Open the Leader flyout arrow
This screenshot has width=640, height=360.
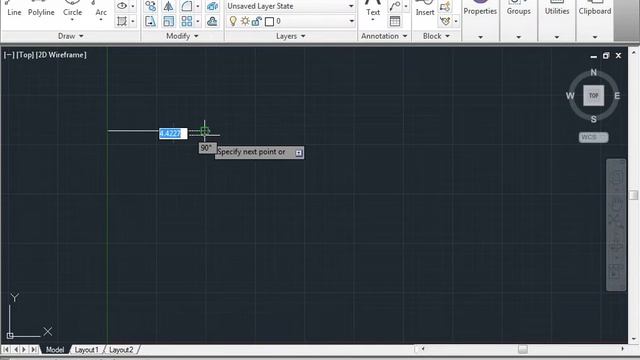tap(406, 6)
